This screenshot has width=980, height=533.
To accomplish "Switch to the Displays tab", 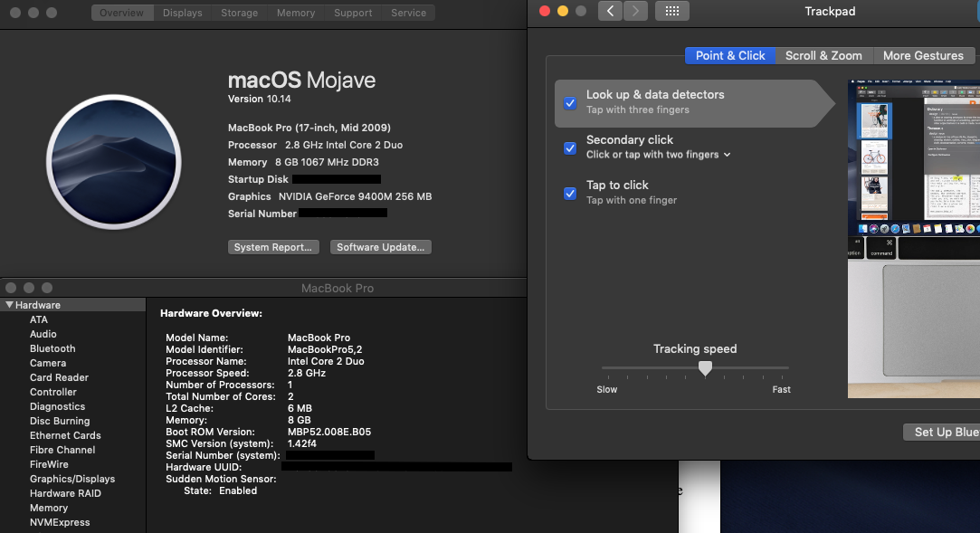I will point(183,13).
